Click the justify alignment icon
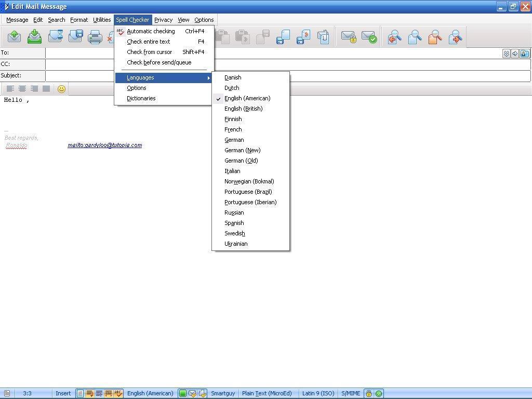532x399 pixels. [46, 89]
